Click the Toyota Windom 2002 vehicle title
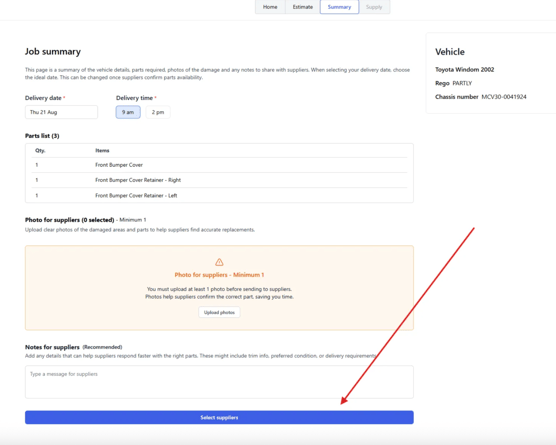 tap(465, 69)
